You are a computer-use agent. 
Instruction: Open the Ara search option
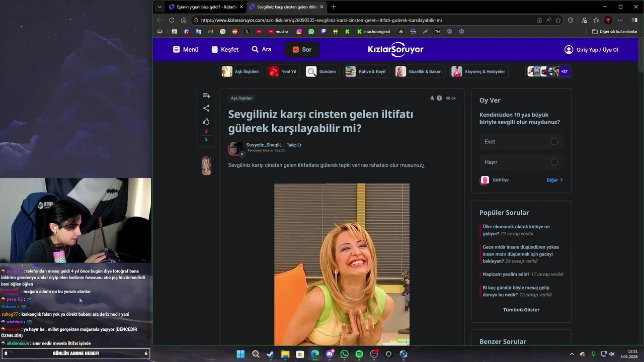262,49
